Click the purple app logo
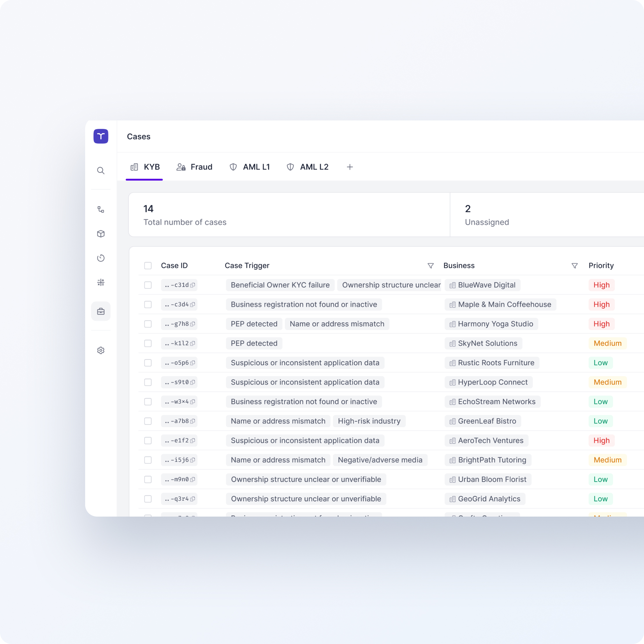This screenshot has height=644, width=644. (x=101, y=136)
